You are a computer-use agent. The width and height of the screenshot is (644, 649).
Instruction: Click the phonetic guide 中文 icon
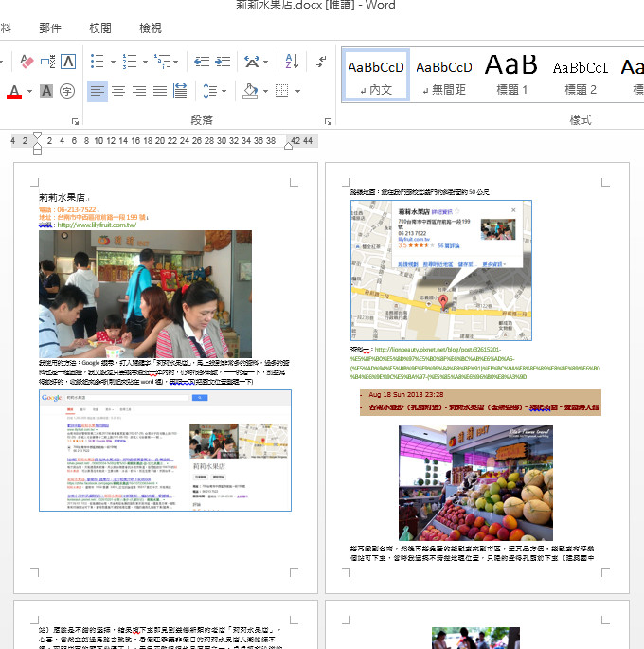[x=46, y=62]
